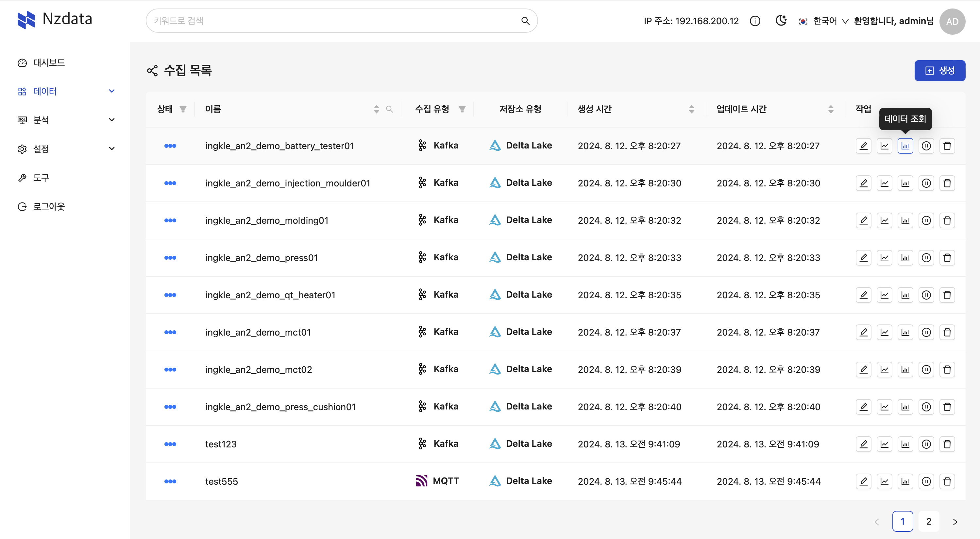Delete ingkle_an2_demo_mct02 row
The width and height of the screenshot is (980, 539).
coord(947,370)
